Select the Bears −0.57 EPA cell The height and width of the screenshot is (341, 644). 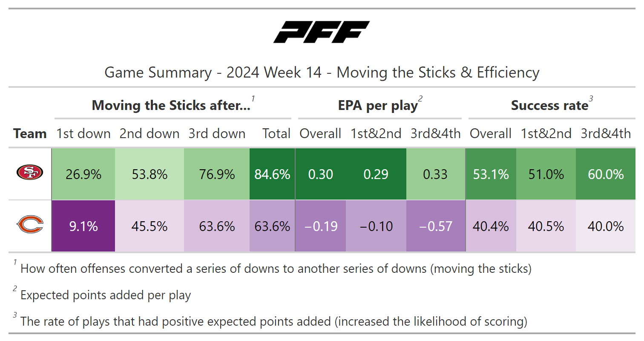pos(435,226)
